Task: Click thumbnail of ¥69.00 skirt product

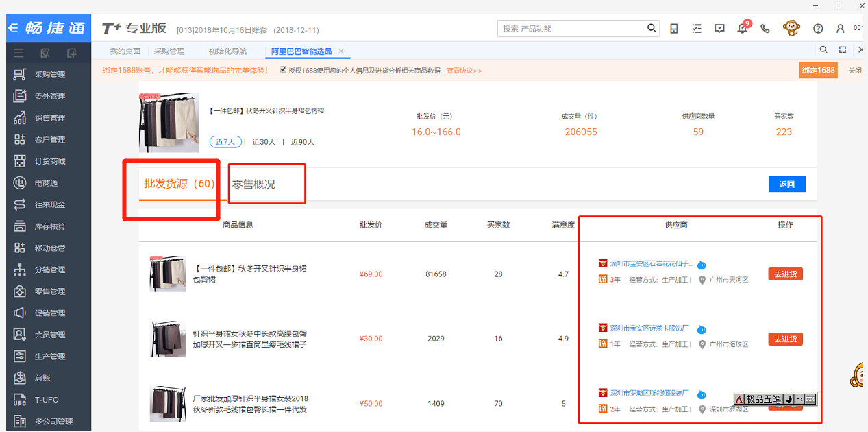Action: 168,274
